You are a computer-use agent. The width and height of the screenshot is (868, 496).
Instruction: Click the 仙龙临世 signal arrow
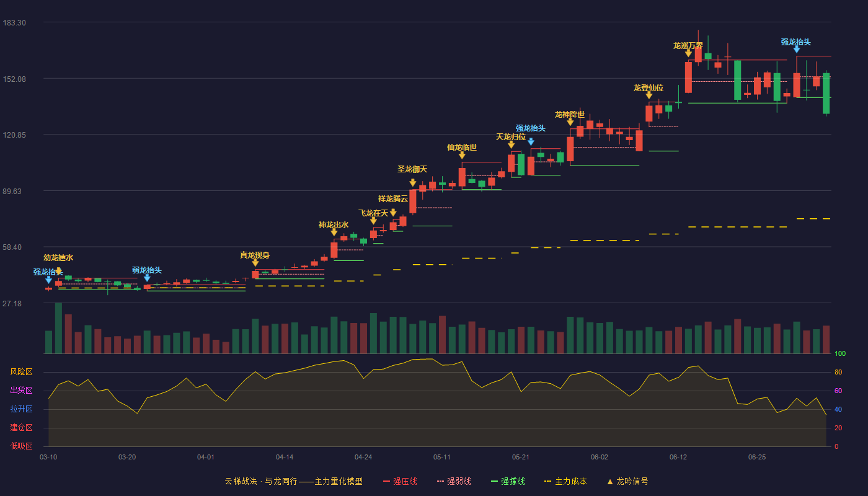pyautogui.click(x=462, y=155)
